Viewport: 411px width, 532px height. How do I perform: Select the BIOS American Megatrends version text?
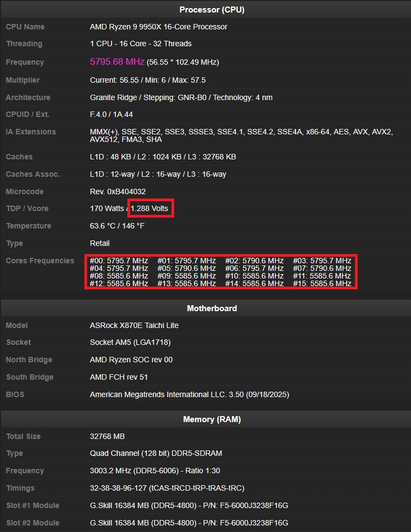click(189, 394)
